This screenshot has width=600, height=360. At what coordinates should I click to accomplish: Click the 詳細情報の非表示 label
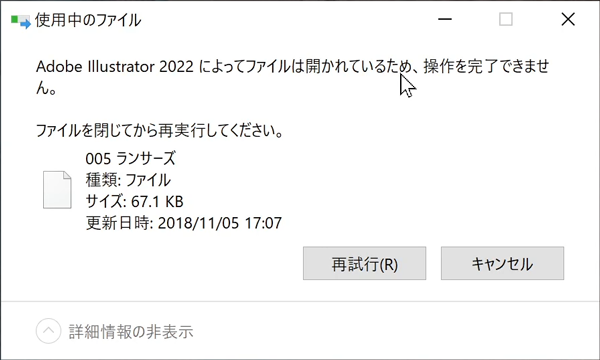point(131,332)
